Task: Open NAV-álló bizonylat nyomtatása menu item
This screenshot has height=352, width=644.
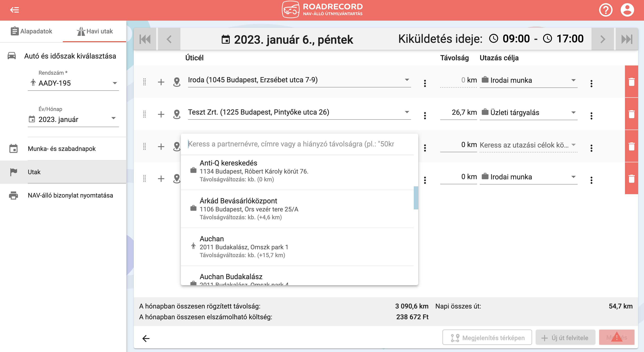Action: click(63, 195)
